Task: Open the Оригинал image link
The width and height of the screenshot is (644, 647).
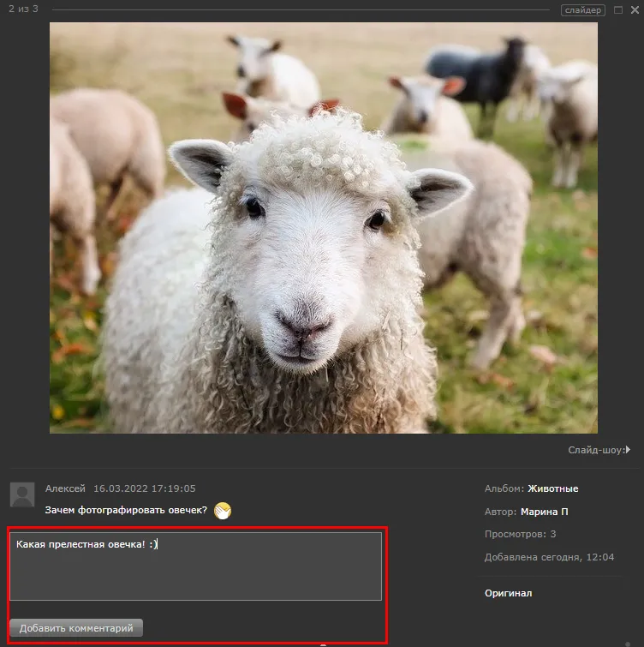Action: point(509,593)
